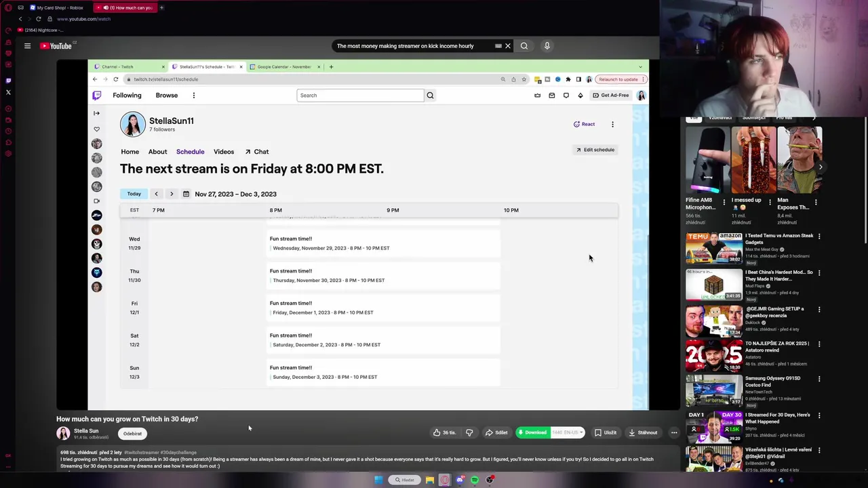This screenshot has height=488, width=868.
Task: Click the React button on channel
Action: click(584, 124)
